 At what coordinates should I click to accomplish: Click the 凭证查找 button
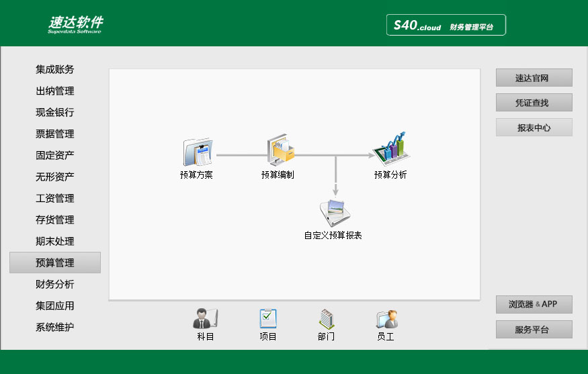[x=534, y=102]
